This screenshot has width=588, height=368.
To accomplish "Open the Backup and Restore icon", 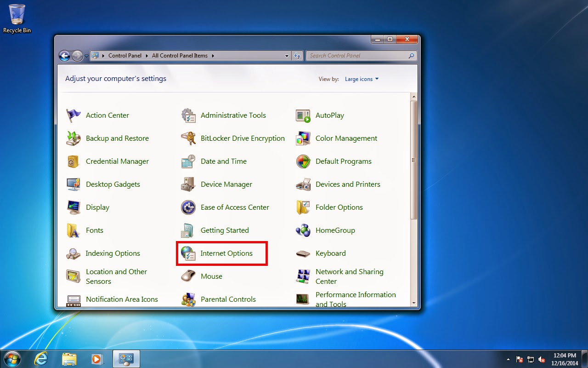I will (x=73, y=138).
